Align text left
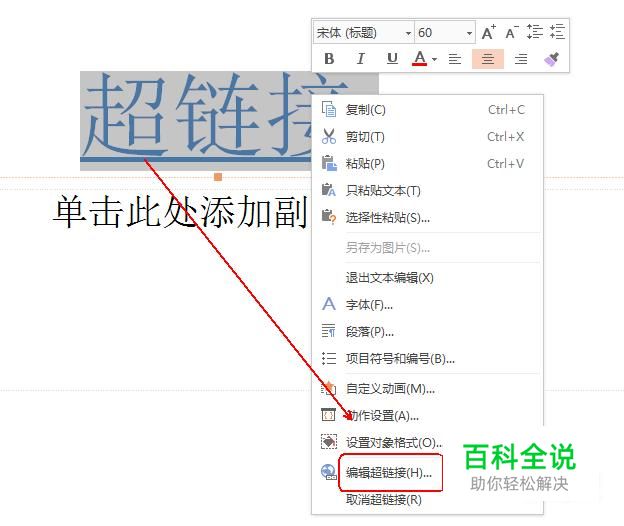Screen dimensions: 624x526 pyautogui.click(x=454, y=59)
